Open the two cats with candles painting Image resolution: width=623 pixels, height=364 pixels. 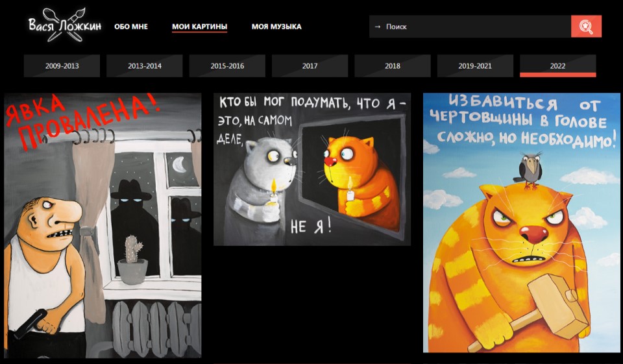pyautogui.click(x=311, y=169)
